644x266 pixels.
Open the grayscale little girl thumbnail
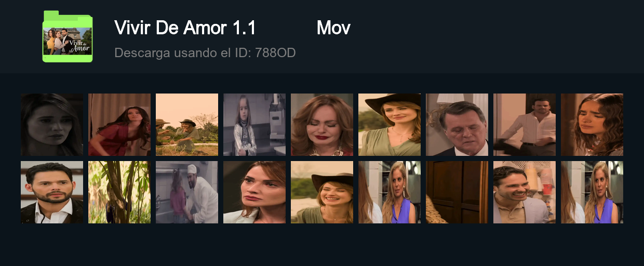pos(254,125)
